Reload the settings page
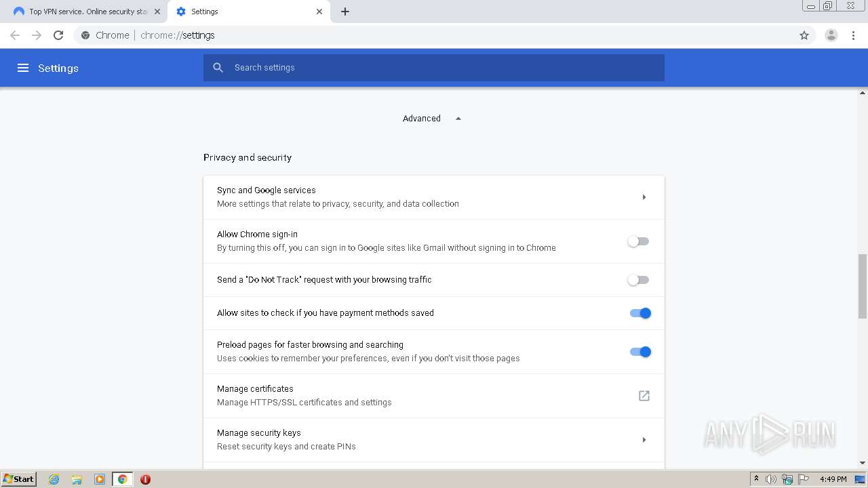Viewport: 868px width, 488px height. click(x=58, y=35)
